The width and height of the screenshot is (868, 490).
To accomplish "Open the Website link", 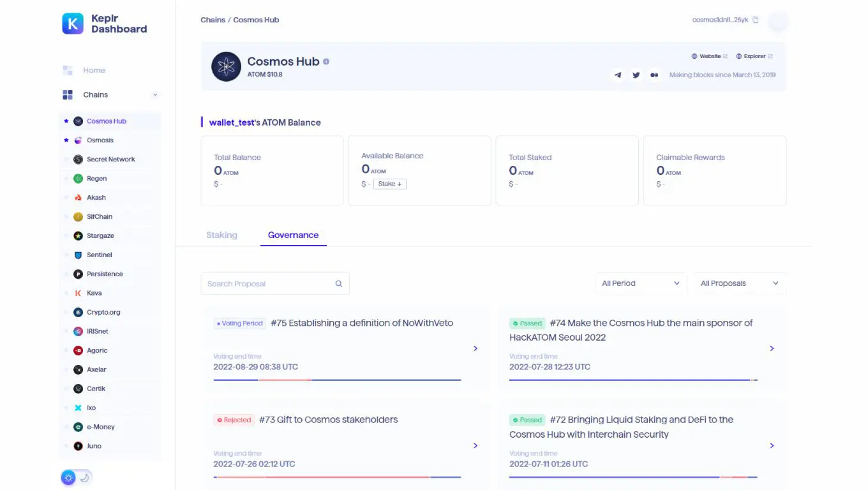I will pyautogui.click(x=710, y=56).
